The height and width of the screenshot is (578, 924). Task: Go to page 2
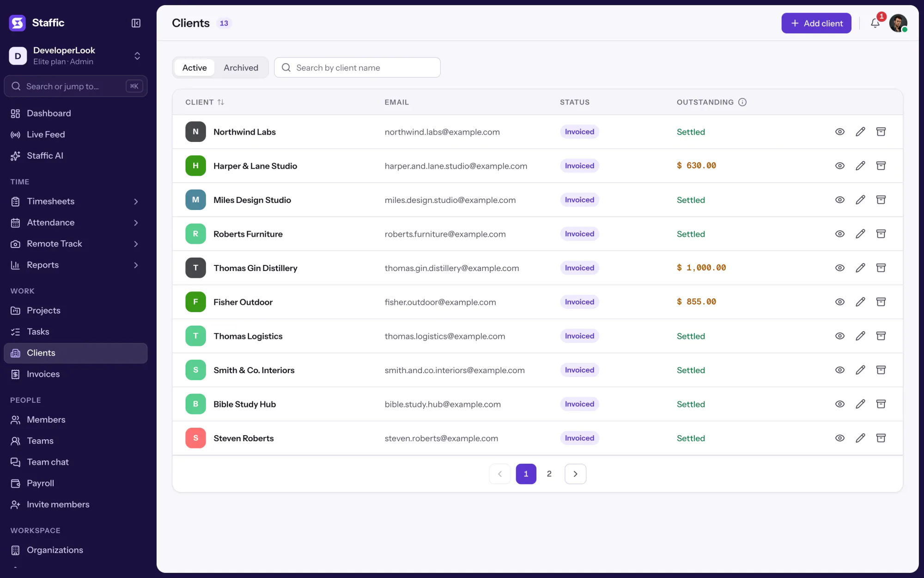point(549,474)
